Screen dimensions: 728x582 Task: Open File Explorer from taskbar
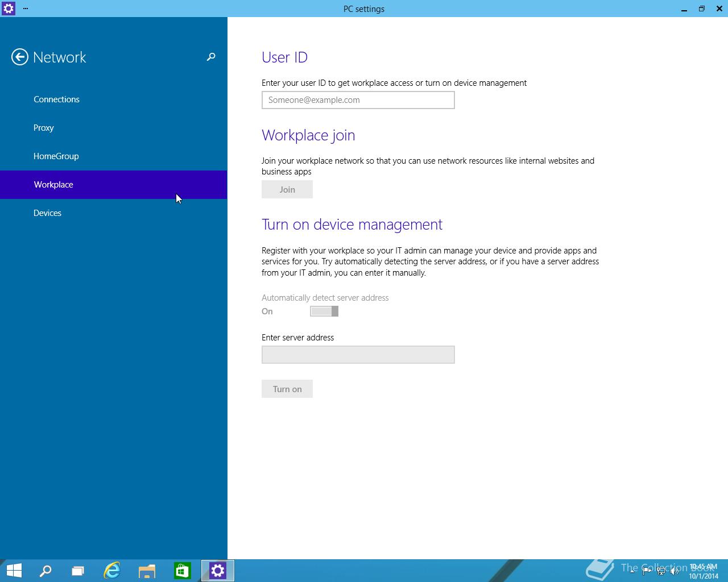tap(147, 571)
